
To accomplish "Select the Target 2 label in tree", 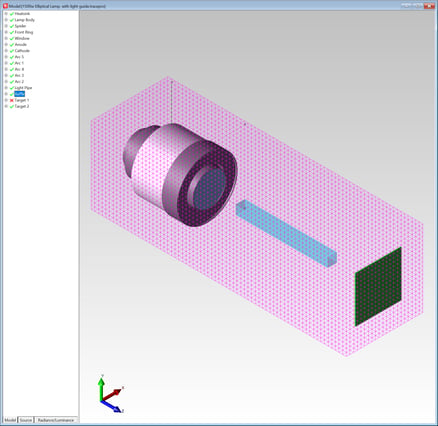I will [22, 106].
